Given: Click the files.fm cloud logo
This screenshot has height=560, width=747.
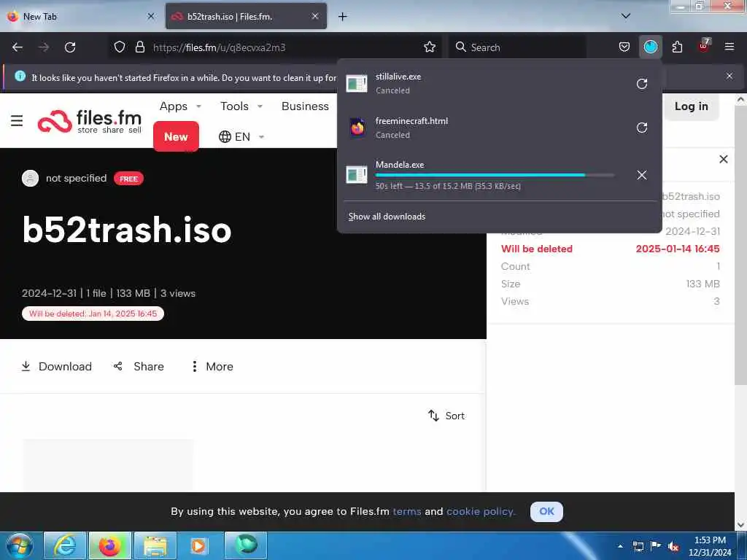Looking at the screenshot, I should [54, 122].
